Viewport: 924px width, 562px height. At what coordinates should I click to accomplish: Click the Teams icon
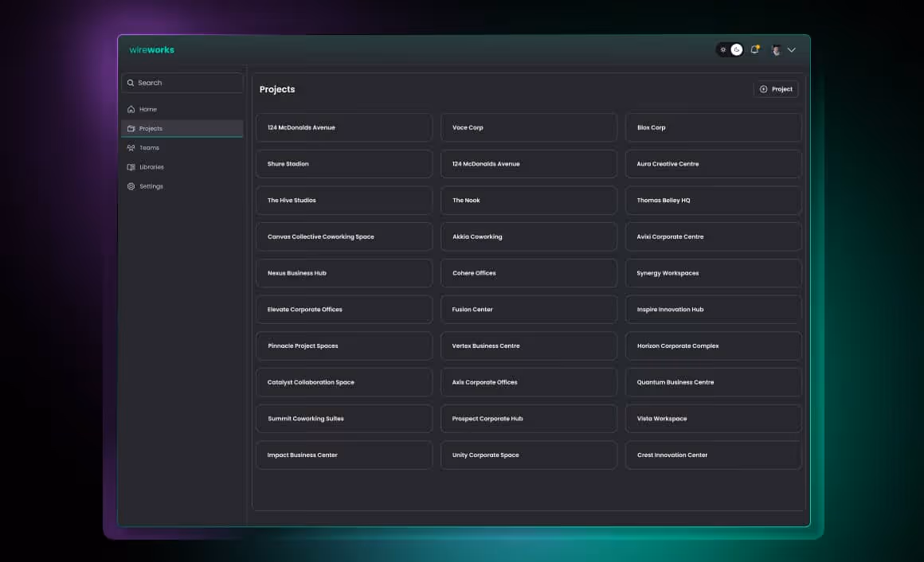click(131, 147)
